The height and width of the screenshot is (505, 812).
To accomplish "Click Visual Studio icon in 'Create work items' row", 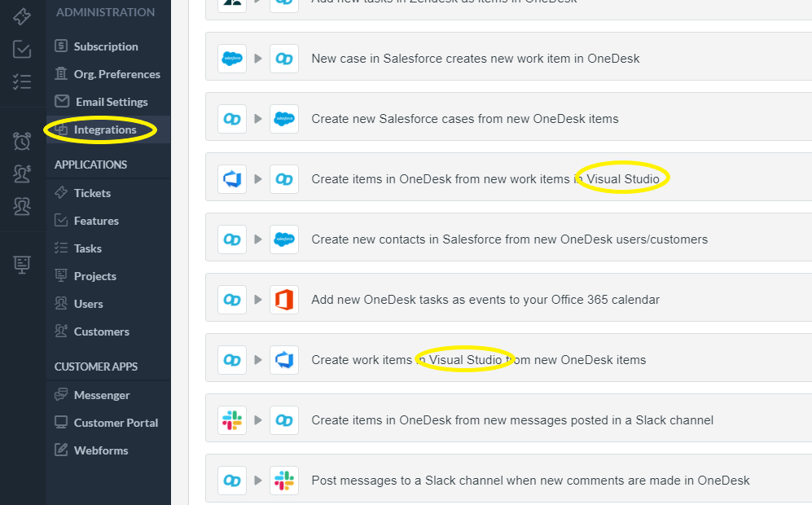I will point(284,360).
